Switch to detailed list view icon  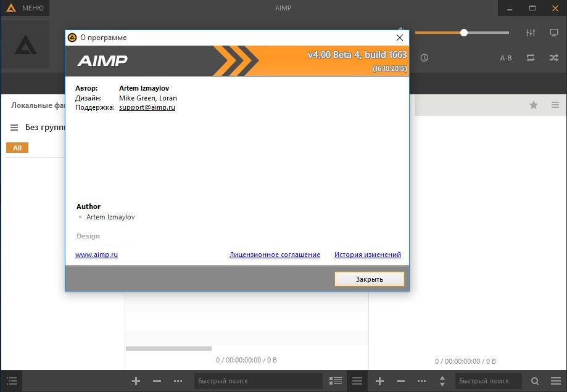pyautogui.click(x=336, y=381)
